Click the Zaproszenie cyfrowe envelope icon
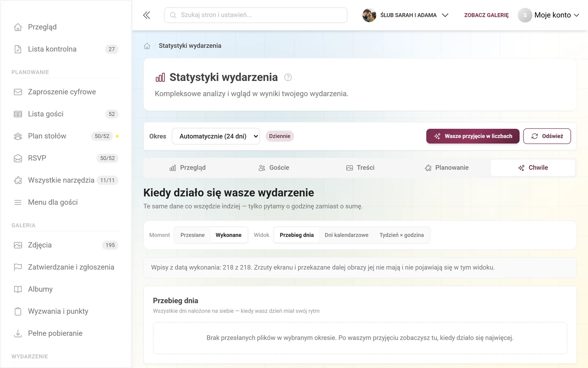588x368 pixels. click(x=18, y=92)
